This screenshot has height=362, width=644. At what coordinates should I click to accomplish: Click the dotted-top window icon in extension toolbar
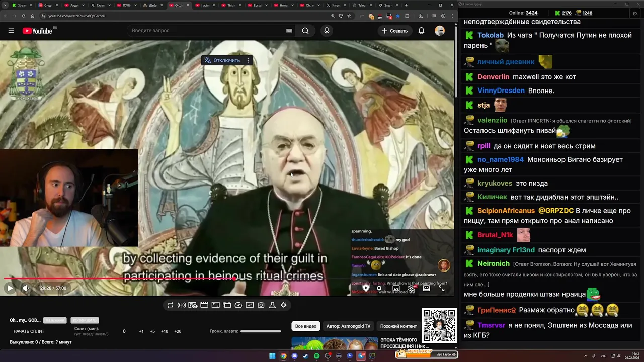[227, 305]
